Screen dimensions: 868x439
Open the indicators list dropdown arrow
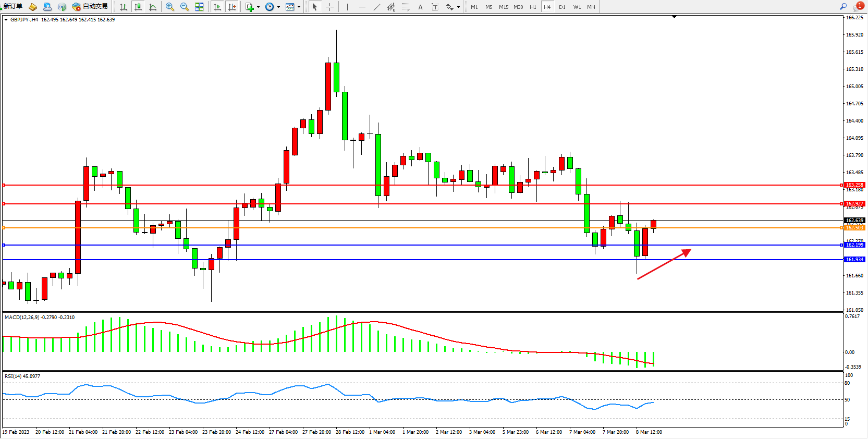258,7
